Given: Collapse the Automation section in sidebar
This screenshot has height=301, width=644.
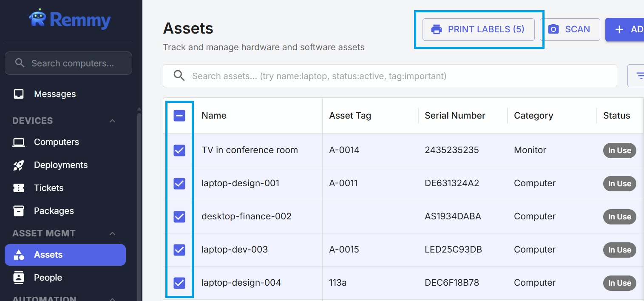Looking at the screenshot, I should pos(112,298).
